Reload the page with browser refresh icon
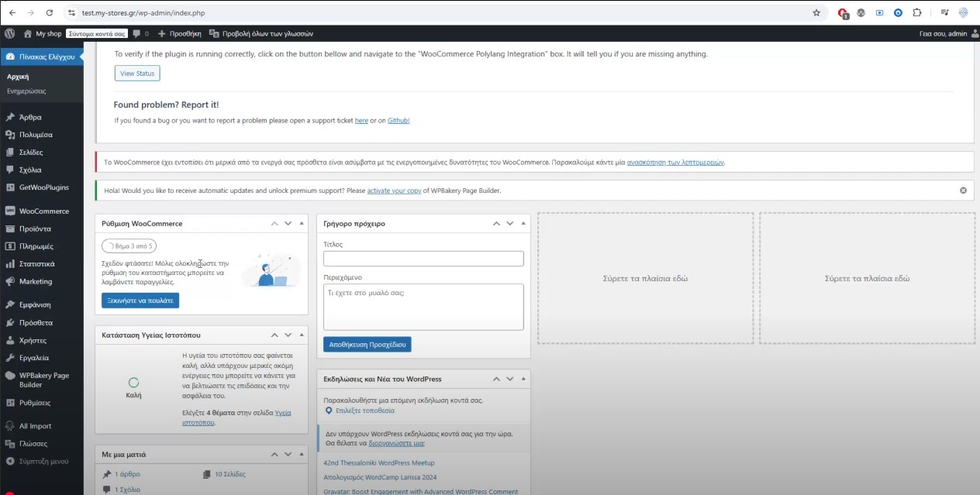Screen dimensions: 980x495 [50, 12]
